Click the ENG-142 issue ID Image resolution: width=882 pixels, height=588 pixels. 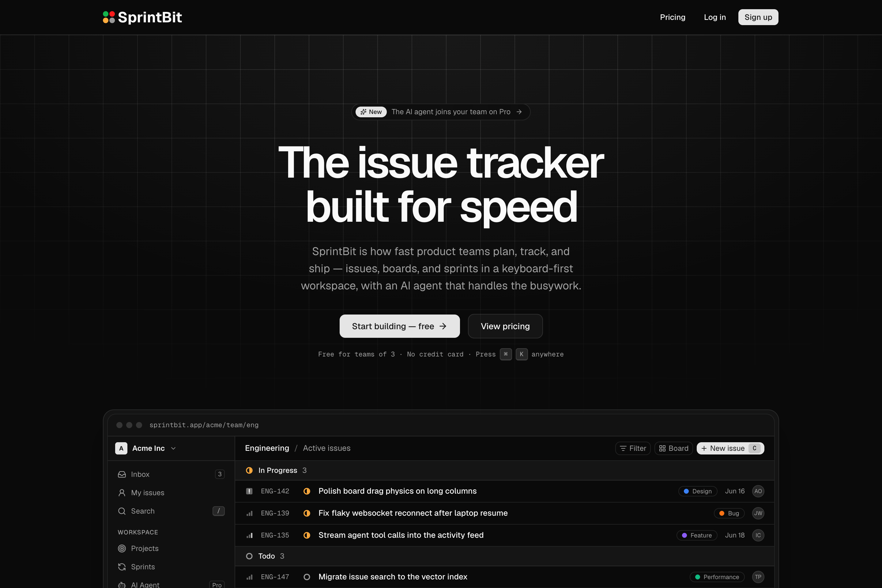[x=275, y=491]
